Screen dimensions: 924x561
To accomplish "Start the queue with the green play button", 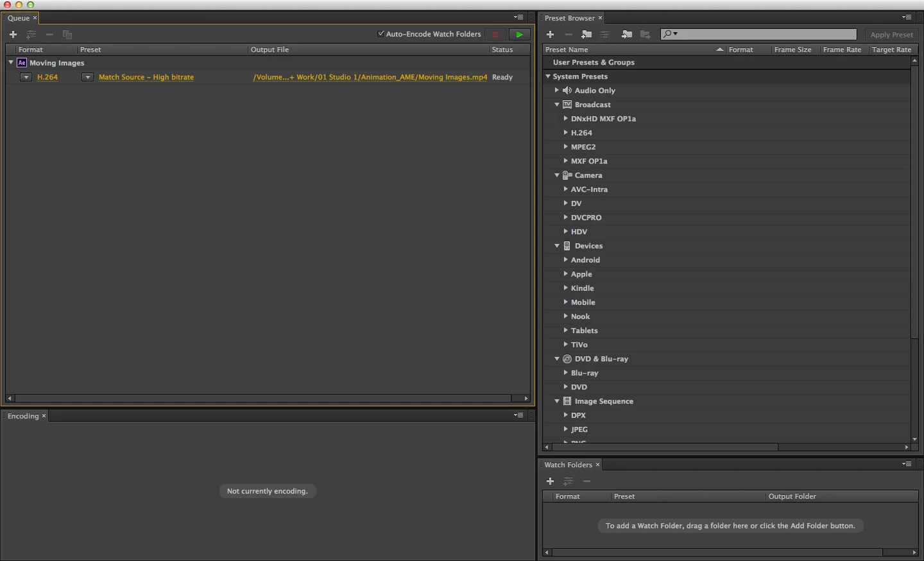I will (x=520, y=35).
